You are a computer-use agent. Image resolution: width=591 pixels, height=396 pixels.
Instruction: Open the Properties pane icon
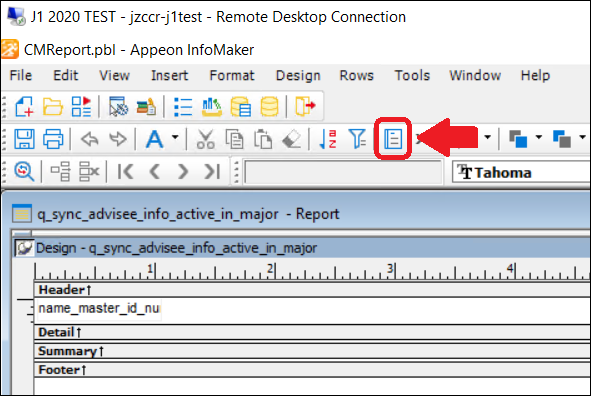pyautogui.click(x=393, y=139)
